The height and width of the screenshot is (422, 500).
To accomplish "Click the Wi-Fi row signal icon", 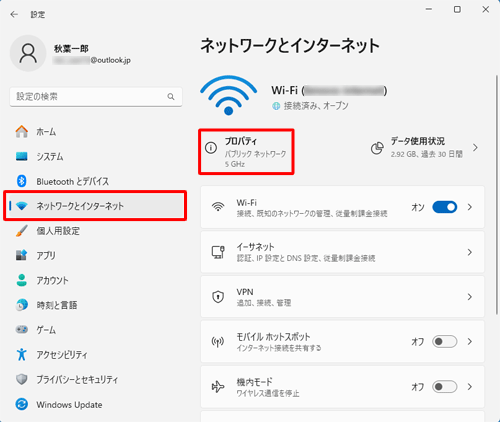I will point(218,207).
